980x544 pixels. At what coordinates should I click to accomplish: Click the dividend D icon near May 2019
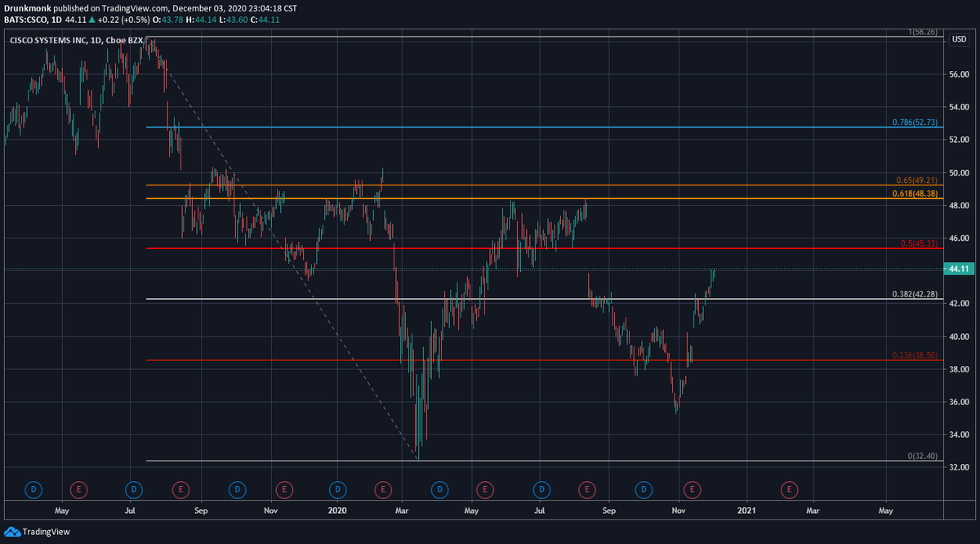33,489
